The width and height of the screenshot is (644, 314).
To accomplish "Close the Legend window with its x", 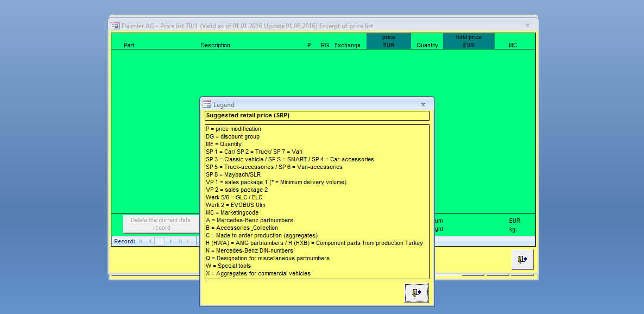I will 423,104.
